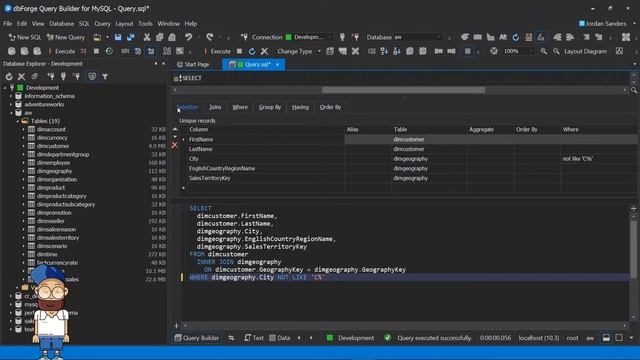The width and height of the screenshot is (640, 360).
Task: Click the SQL editor horizontal scrollbar
Action: [404, 325]
